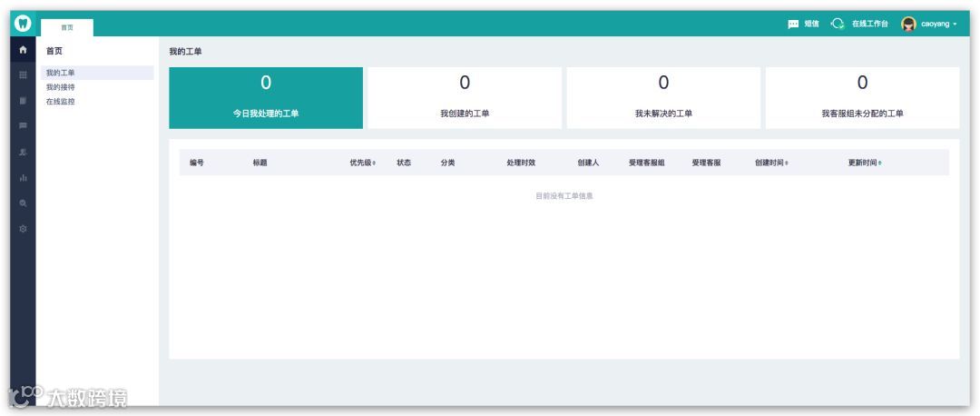Click the 处理时效 column header

[521, 163]
